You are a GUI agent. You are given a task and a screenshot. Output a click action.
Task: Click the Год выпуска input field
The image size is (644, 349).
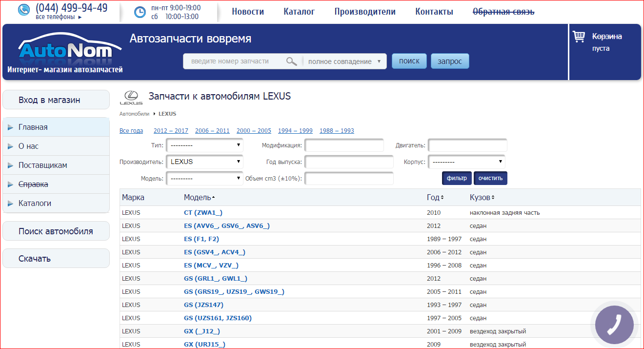[x=349, y=162]
